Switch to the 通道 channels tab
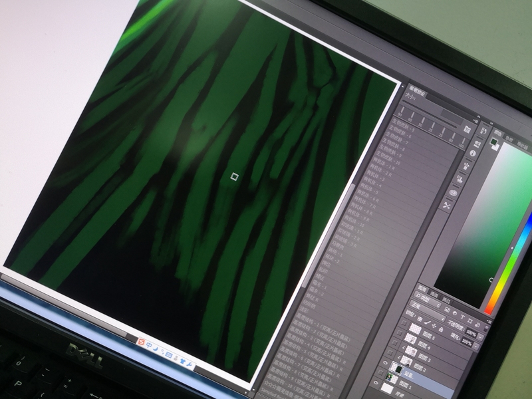Viewport: 532px width, 399px height. 434,295
